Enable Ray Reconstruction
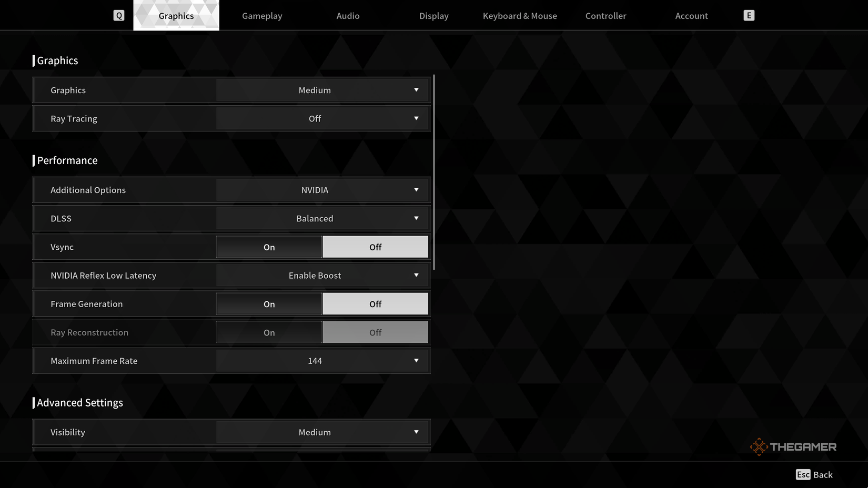The image size is (868, 488). click(269, 332)
